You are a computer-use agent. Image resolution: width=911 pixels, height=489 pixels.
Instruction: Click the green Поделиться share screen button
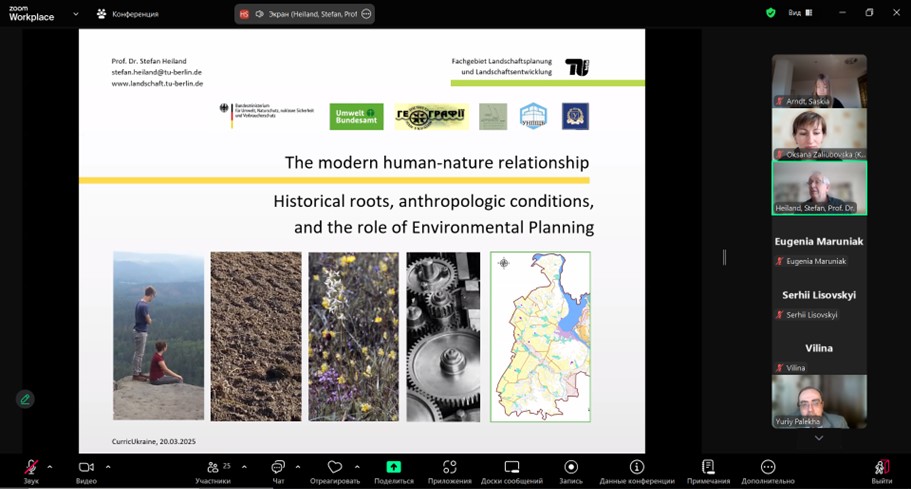[x=393, y=468]
